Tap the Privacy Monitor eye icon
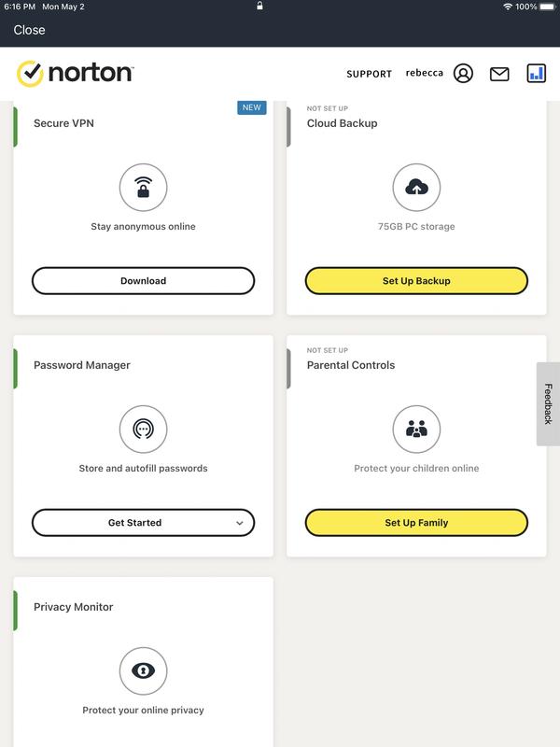Image resolution: width=560 pixels, height=747 pixels. click(143, 671)
